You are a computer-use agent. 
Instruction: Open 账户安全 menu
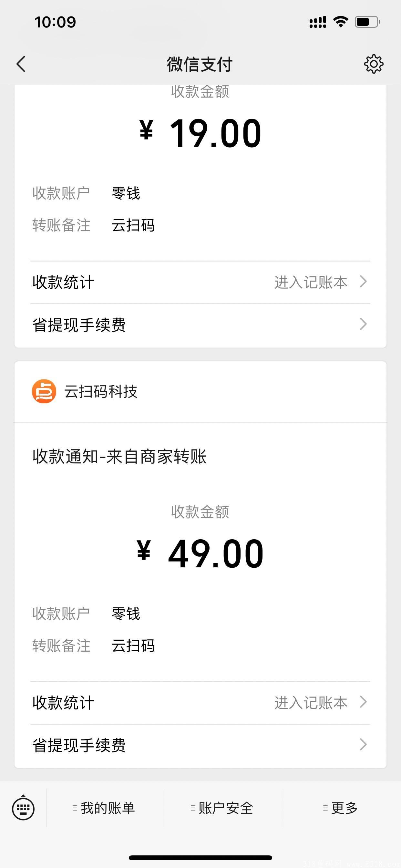222,808
